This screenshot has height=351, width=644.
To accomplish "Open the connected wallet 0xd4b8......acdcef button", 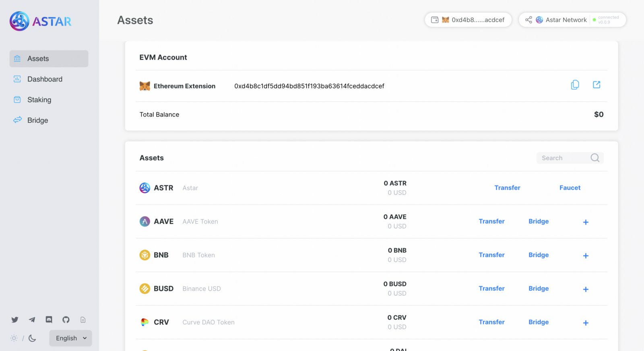I will click(x=468, y=20).
